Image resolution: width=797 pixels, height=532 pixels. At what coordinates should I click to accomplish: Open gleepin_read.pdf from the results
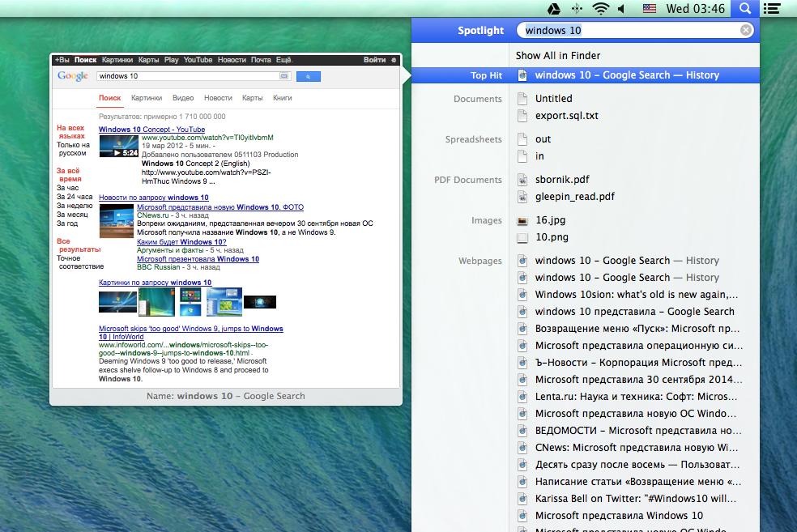[x=574, y=196]
